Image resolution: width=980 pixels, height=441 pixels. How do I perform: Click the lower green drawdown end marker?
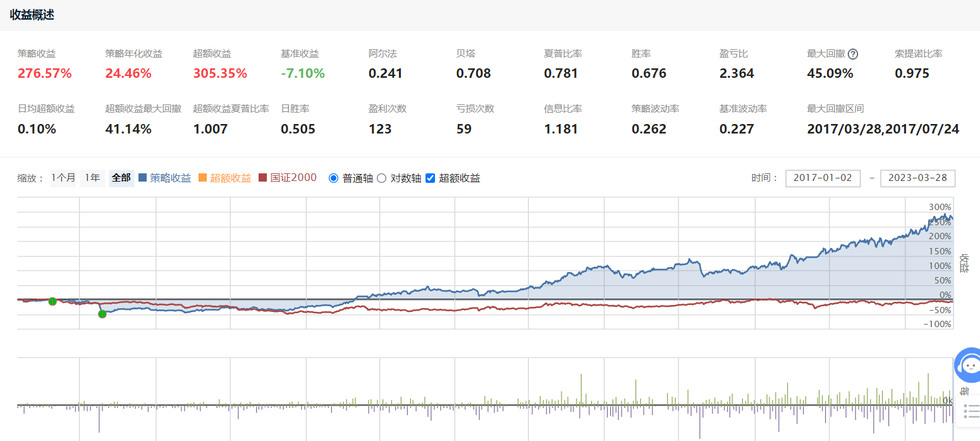click(x=102, y=314)
